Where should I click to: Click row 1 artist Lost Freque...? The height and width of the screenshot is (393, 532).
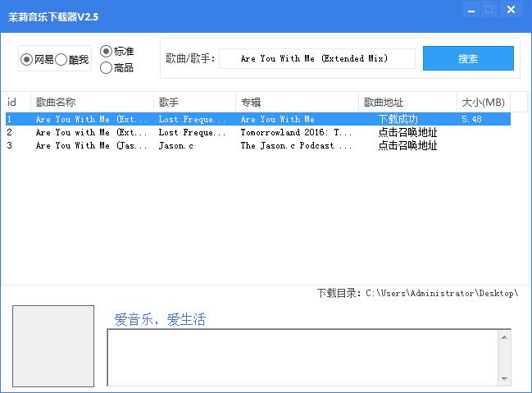192,119
